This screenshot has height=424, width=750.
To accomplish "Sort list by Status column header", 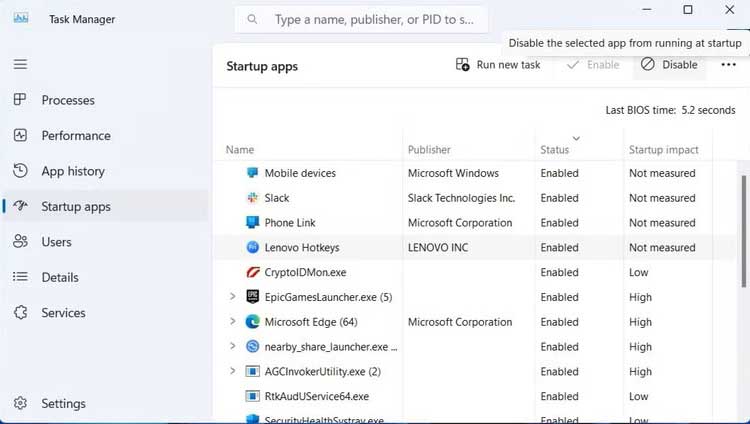I will (x=555, y=150).
